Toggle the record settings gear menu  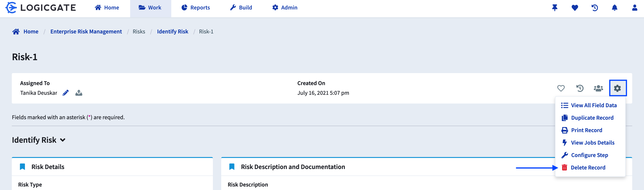[x=617, y=88]
